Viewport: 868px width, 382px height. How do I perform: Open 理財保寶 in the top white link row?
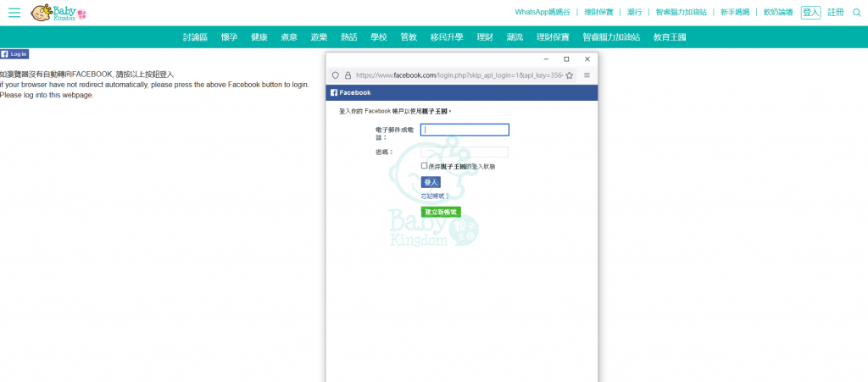click(x=599, y=12)
